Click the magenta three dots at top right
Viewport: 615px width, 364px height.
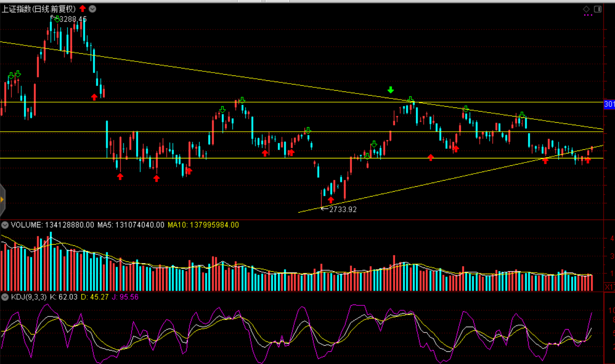click(x=588, y=15)
